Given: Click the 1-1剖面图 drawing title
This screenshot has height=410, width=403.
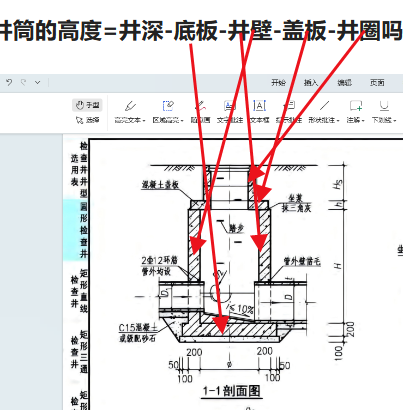Looking at the screenshot, I should [x=231, y=391].
